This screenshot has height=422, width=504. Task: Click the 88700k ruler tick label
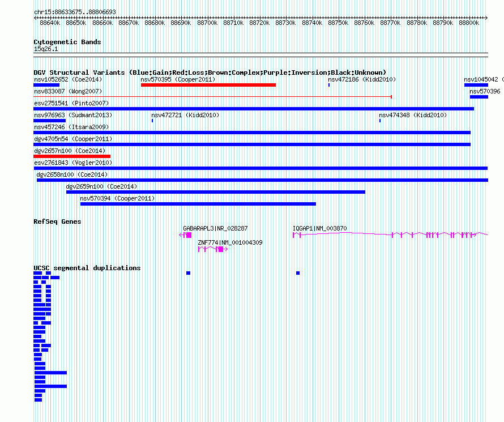(207, 23)
